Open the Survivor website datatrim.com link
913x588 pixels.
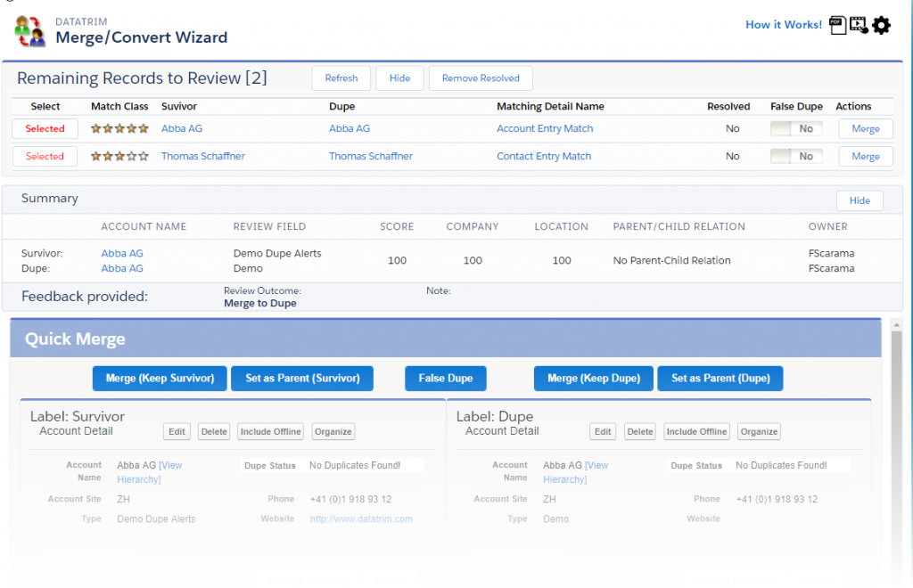[x=361, y=519]
